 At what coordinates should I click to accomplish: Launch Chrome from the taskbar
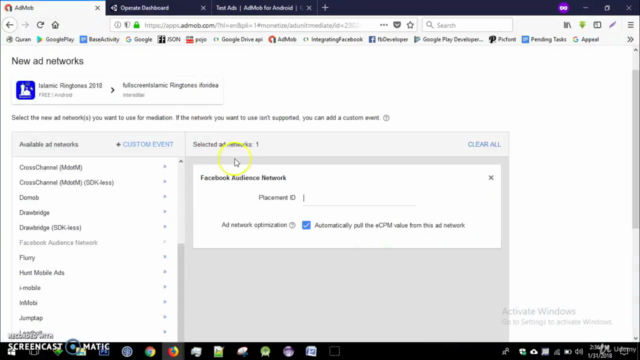(x=150, y=351)
